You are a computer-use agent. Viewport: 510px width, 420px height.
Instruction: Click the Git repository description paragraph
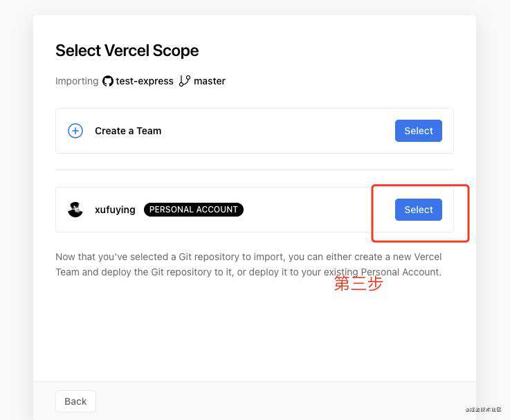[248, 264]
